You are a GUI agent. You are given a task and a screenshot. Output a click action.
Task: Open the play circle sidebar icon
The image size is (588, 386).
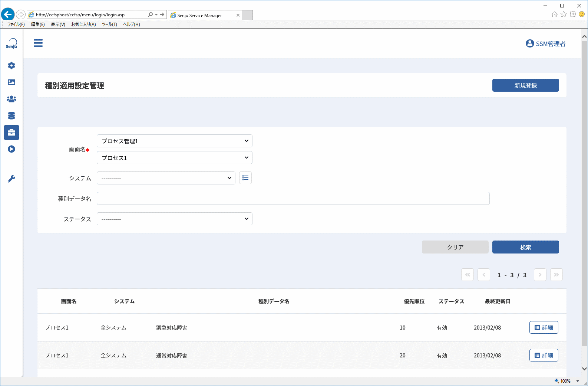[11, 149]
